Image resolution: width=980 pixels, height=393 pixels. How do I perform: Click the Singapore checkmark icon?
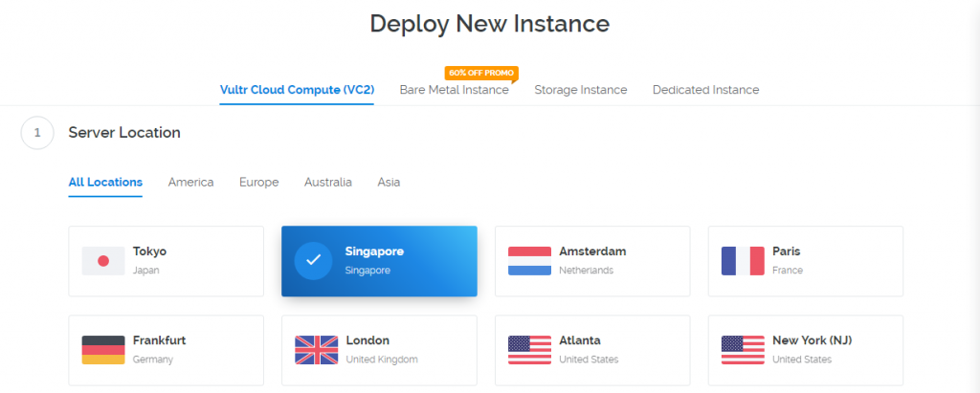point(313,260)
